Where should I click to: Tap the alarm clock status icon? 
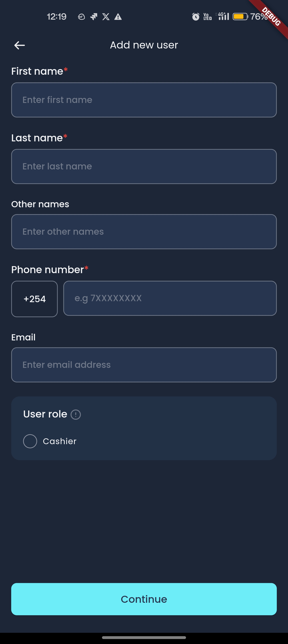pos(196,17)
